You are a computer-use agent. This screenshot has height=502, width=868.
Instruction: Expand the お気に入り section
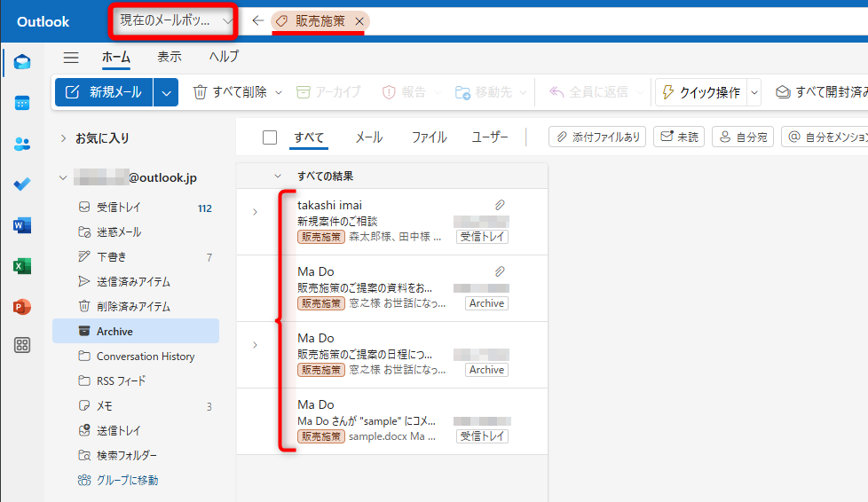point(63,138)
